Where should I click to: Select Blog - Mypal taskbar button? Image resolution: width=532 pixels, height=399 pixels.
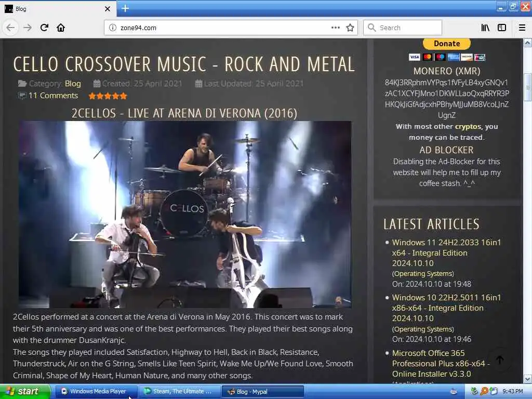[262, 392]
